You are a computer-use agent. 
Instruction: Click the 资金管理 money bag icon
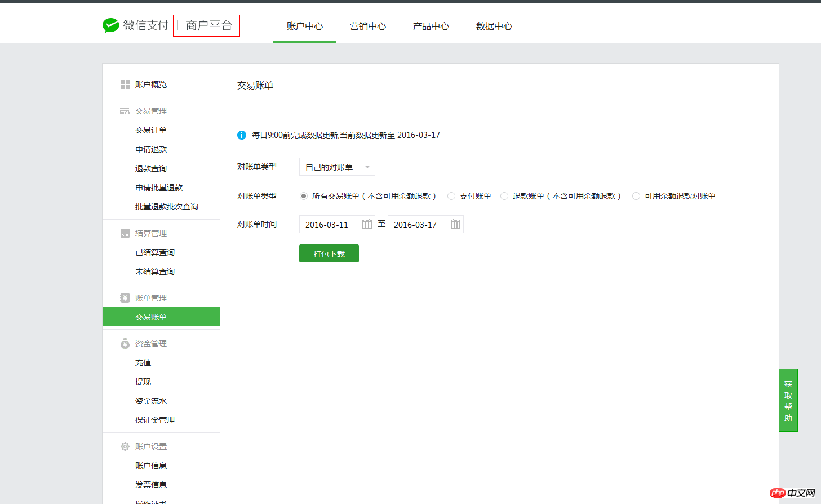tap(125, 344)
